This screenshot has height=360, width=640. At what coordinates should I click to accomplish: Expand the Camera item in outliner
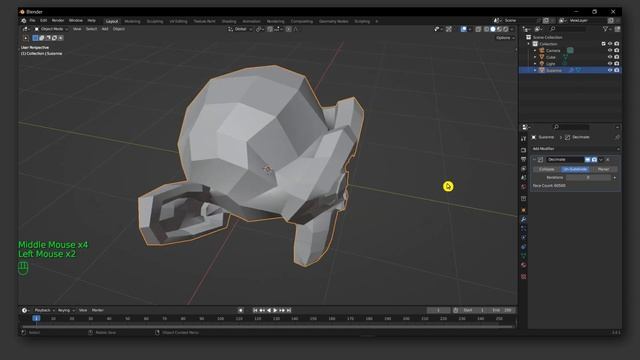click(x=535, y=51)
